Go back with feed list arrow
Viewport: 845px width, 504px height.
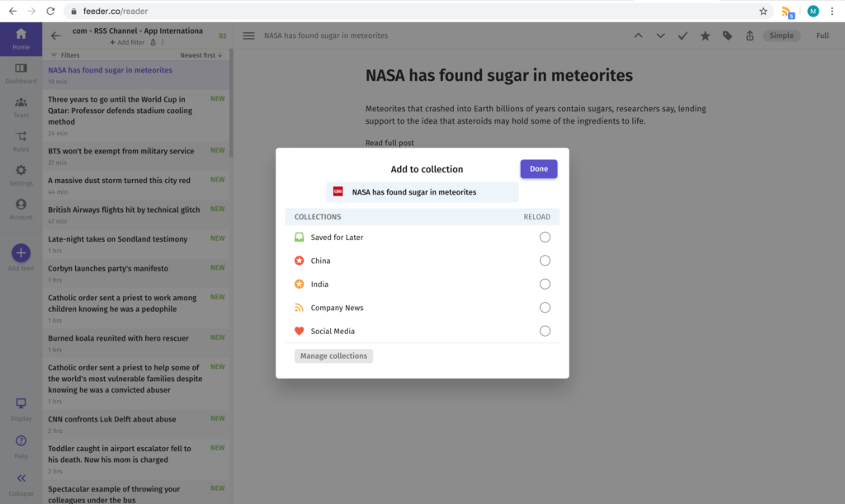coord(56,36)
